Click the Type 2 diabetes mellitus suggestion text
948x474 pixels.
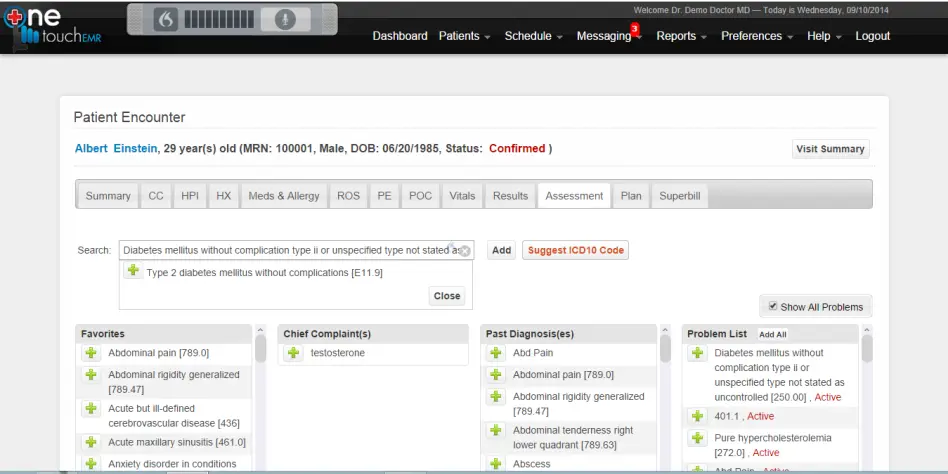(264, 273)
